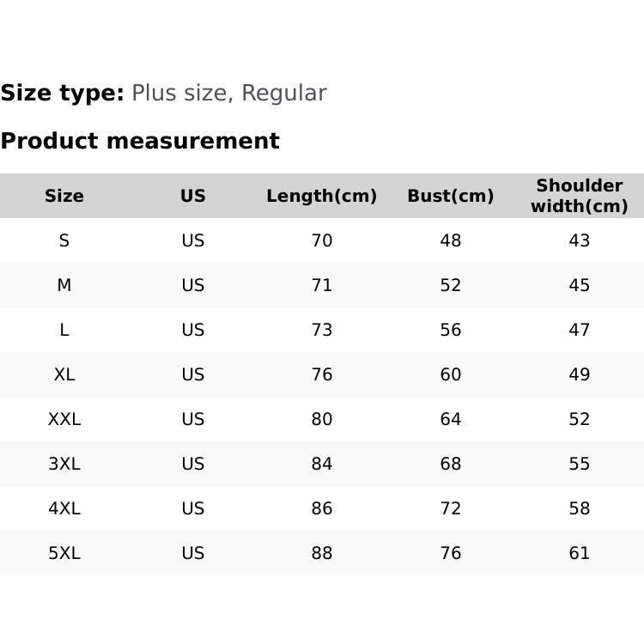Click the Product measurement heading
This screenshot has width=644, height=644.
tap(140, 141)
